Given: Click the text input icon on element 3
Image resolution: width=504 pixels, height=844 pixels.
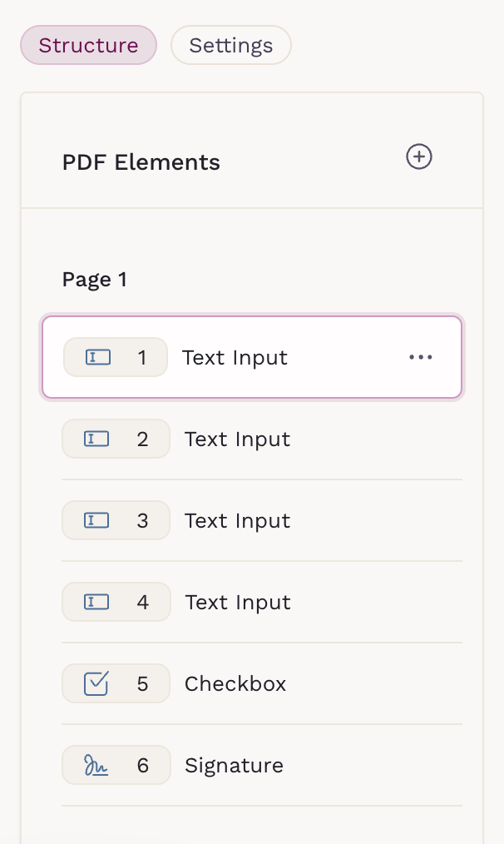Looking at the screenshot, I should (x=97, y=521).
